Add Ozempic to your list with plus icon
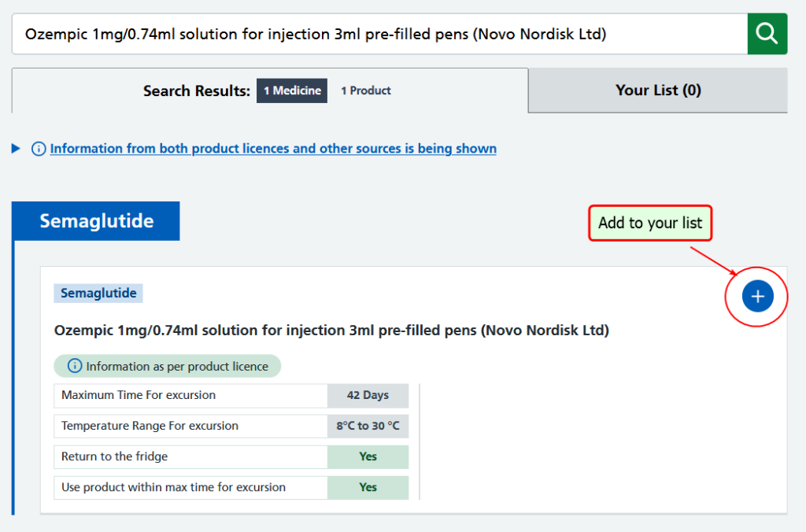The width and height of the screenshot is (806, 532). (x=757, y=296)
